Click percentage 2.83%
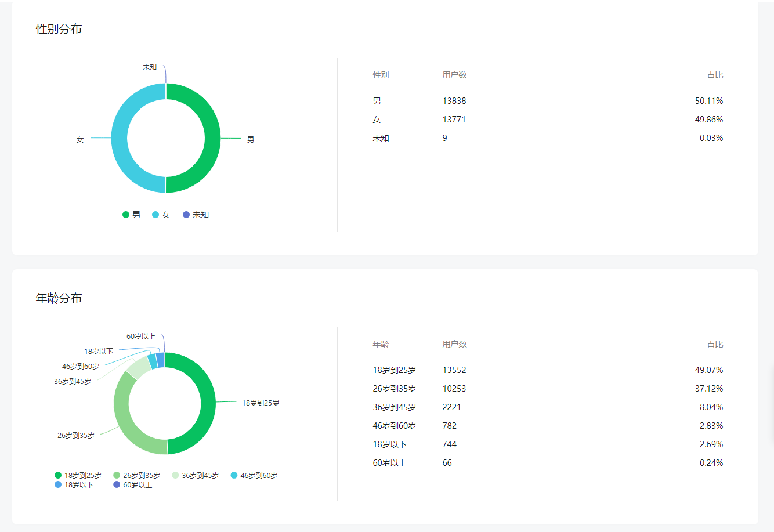This screenshot has height=532, width=774. coord(711,426)
